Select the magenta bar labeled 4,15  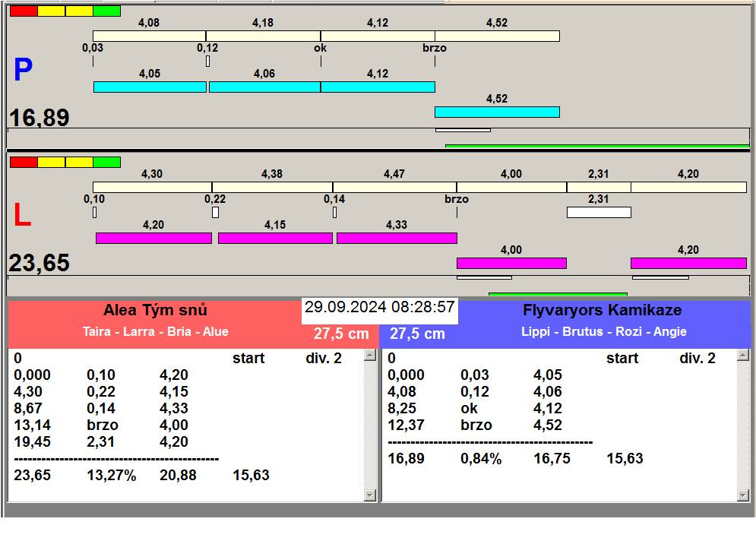point(275,238)
